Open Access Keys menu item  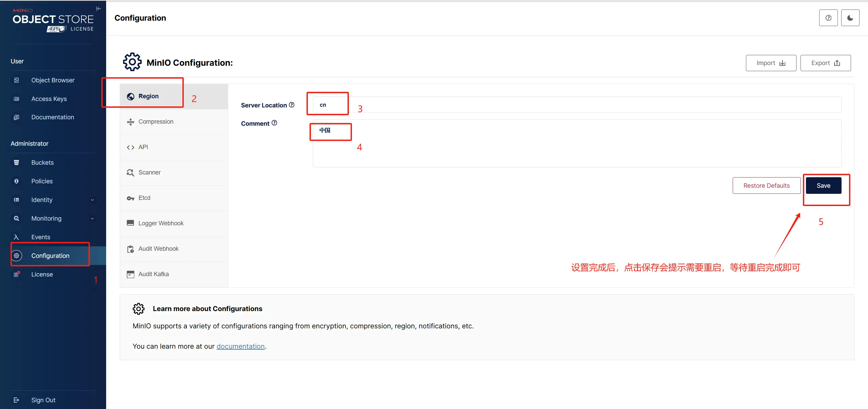click(x=53, y=99)
